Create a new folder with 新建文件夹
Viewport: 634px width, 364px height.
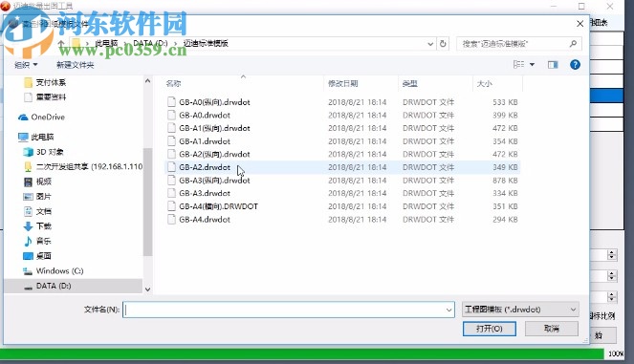coord(76,65)
